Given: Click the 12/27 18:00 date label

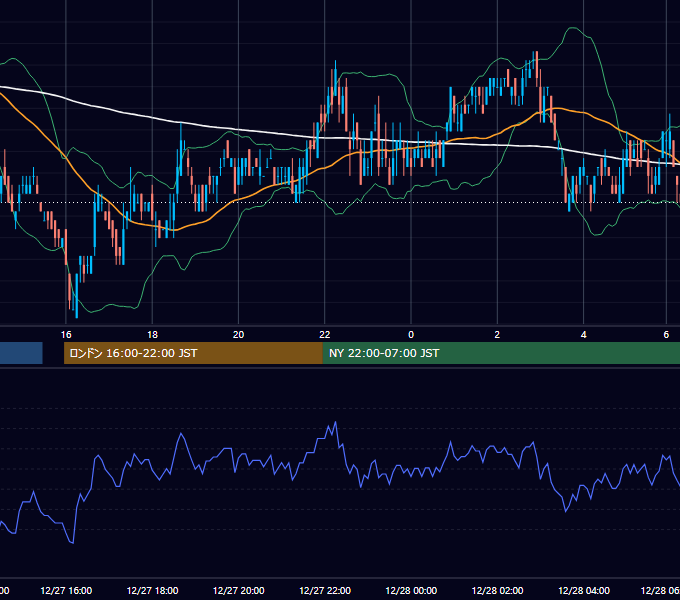Looking at the screenshot, I should point(152,591).
